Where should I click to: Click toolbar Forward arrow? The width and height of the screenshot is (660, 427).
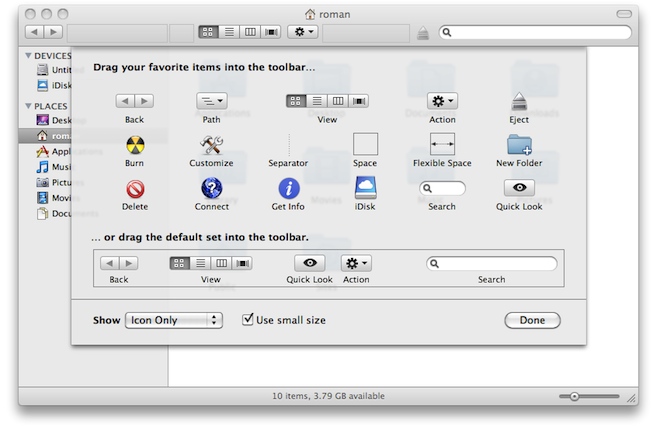[53, 32]
